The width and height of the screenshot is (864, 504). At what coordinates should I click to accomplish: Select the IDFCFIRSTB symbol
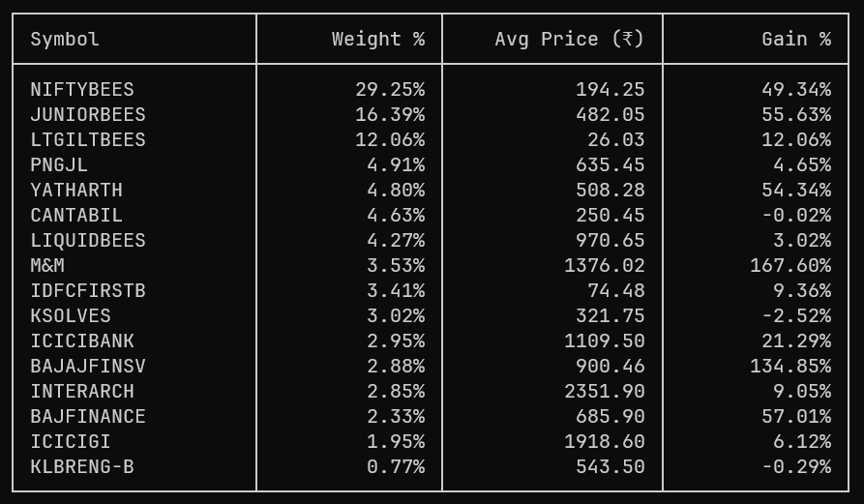point(88,291)
